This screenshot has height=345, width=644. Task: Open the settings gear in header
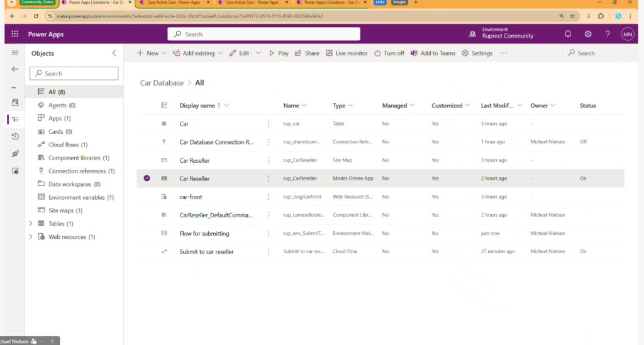[588, 34]
